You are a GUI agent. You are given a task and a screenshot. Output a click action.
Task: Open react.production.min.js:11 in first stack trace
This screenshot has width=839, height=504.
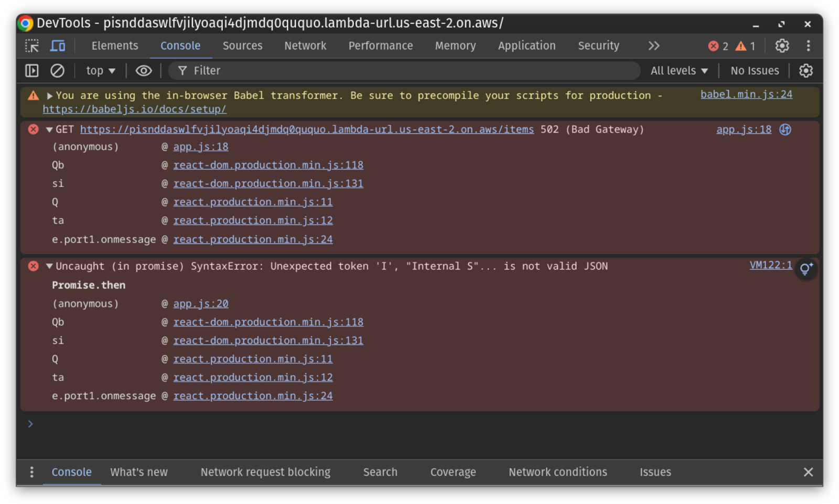point(253,202)
